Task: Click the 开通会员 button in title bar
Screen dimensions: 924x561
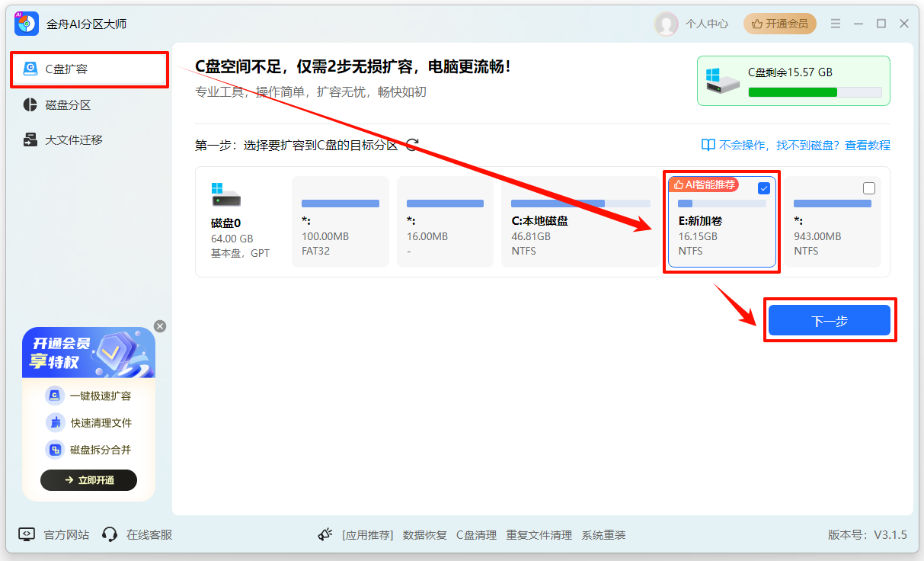Action: pos(779,24)
